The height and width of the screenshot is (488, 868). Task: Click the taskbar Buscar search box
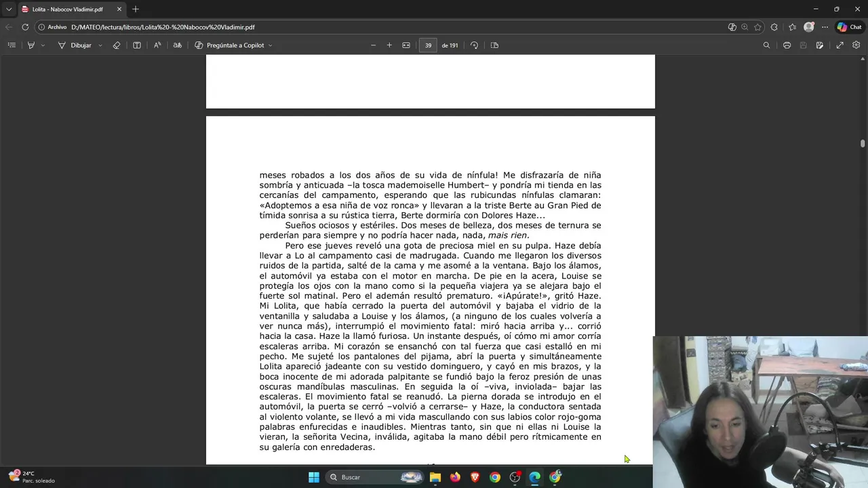click(375, 477)
